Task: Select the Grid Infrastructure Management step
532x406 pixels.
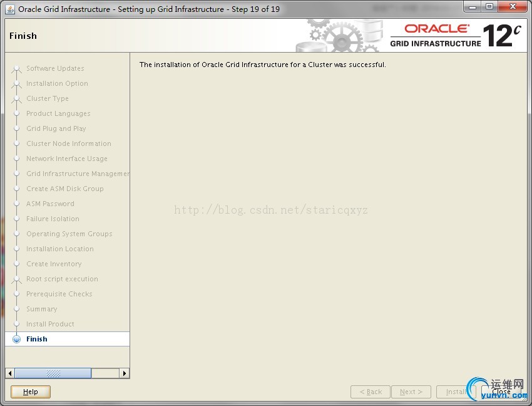Action: [78, 174]
